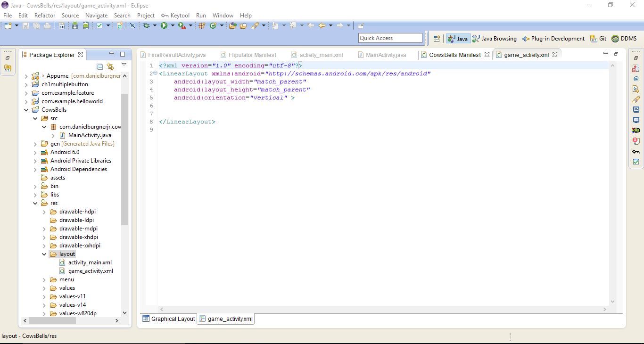Click the Print icon in the toolbar
The image size is (644, 344).
(x=47, y=25)
